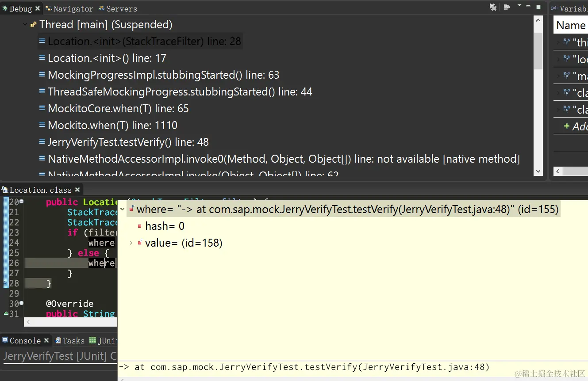This screenshot has width=588, height=381.
Task: Switch to the JUnit tab
Action: (x=104, y=340)
